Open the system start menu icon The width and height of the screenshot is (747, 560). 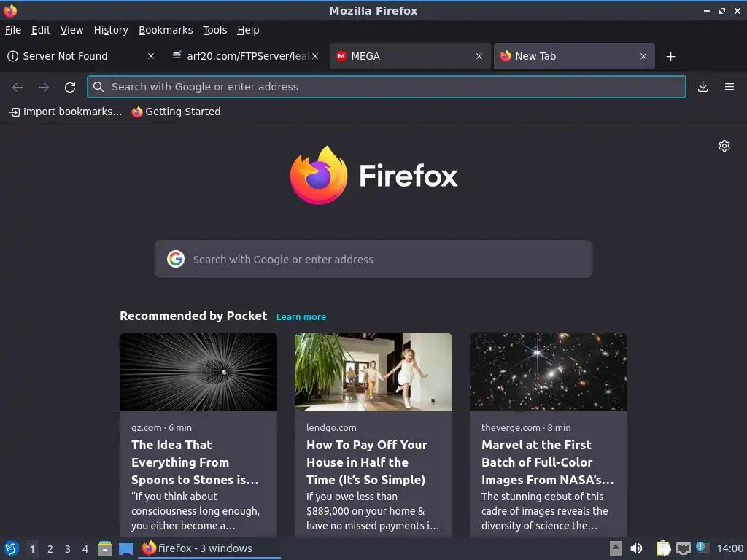[x=12, y=548]
